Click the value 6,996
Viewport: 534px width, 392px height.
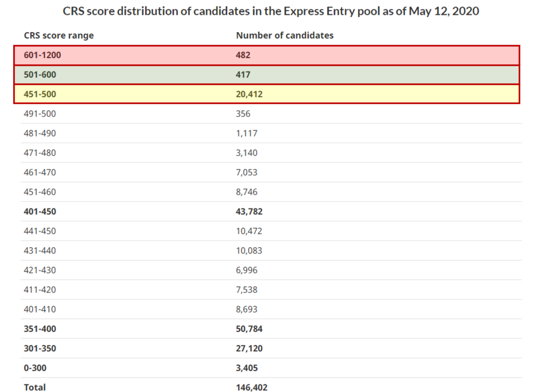click(247, 270)
